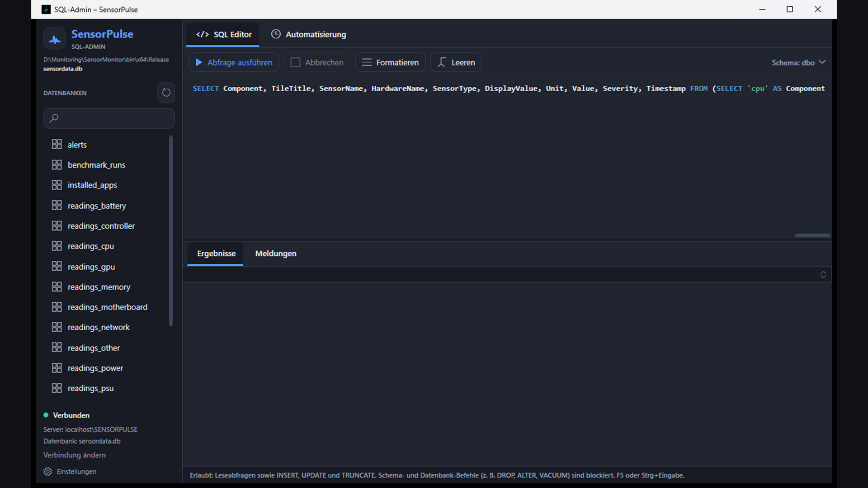
Task: Click the readings_motherboard table icon
Action: (x=57, y=307)
